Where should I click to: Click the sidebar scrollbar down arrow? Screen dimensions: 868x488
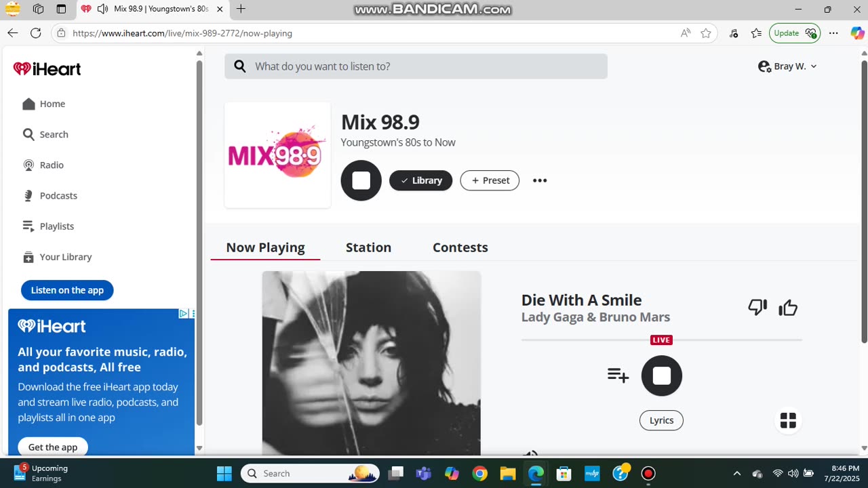(x=199, y=448)
